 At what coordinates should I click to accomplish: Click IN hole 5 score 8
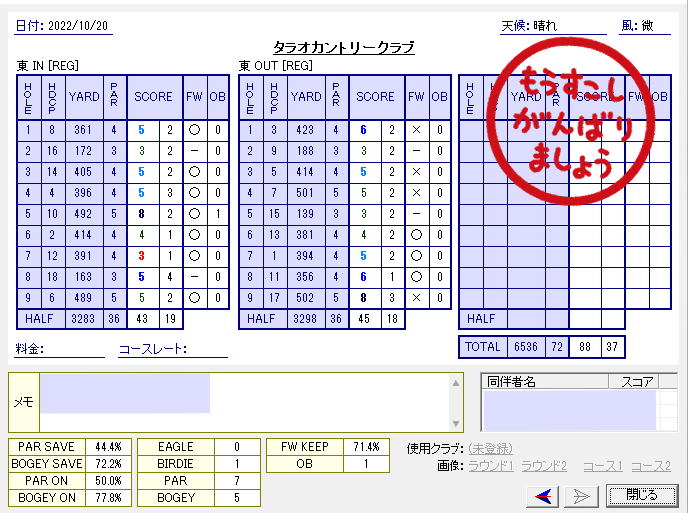(x=142, y=214)
